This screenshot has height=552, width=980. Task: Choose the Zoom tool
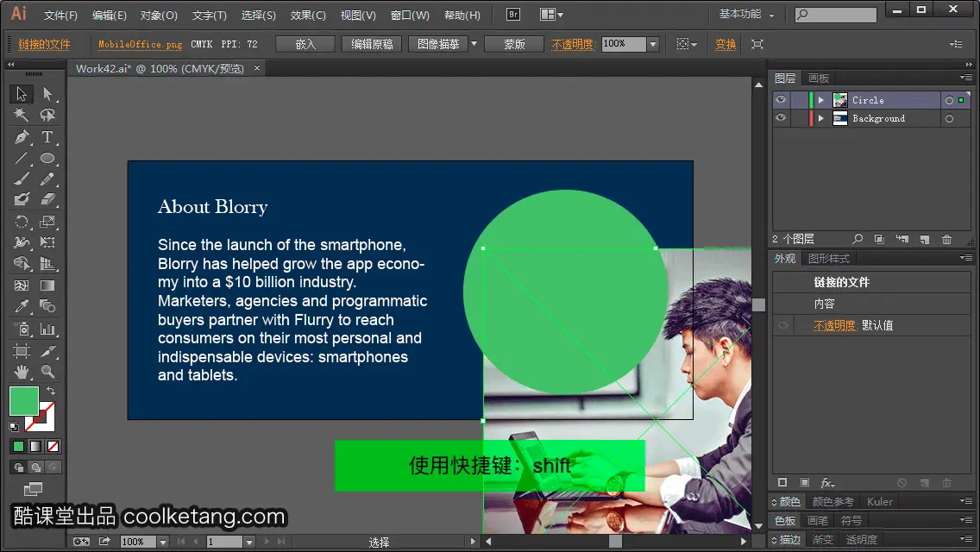[x=47, y=372]
